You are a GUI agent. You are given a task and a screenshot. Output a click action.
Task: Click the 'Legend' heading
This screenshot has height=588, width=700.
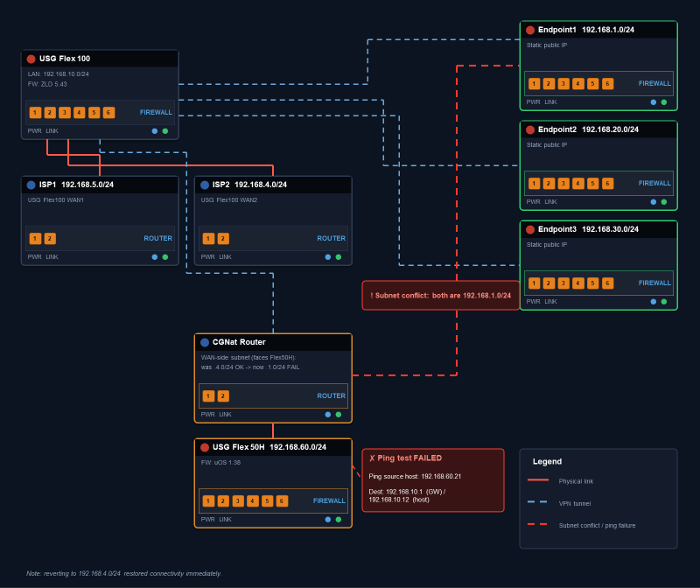click(x=547, y=462)
